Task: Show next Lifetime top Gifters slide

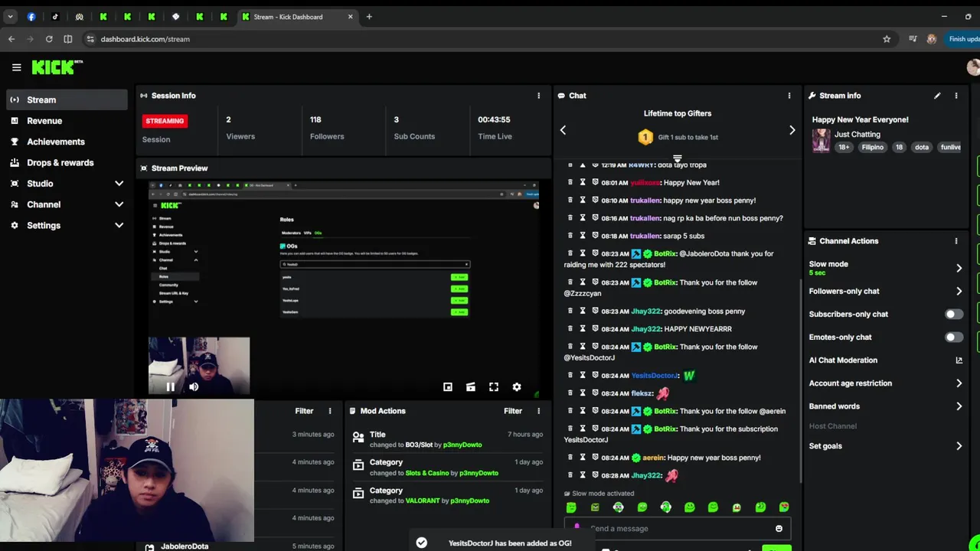Action: 792,130
